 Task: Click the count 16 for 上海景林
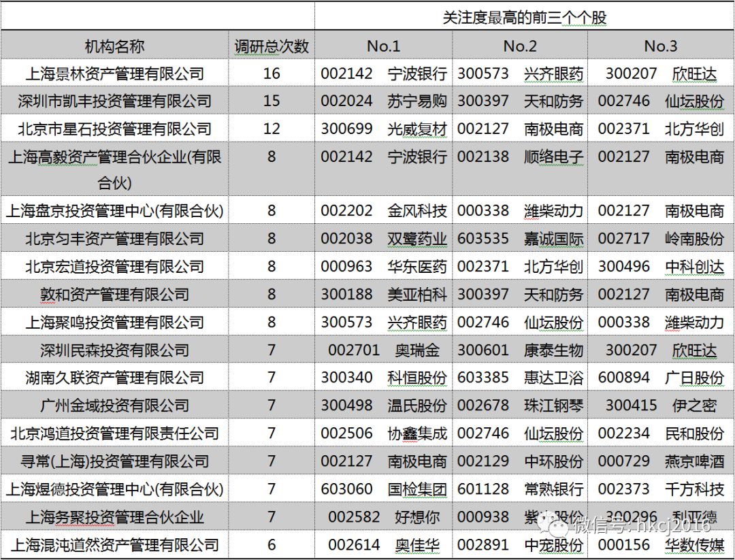pos(272,73)
